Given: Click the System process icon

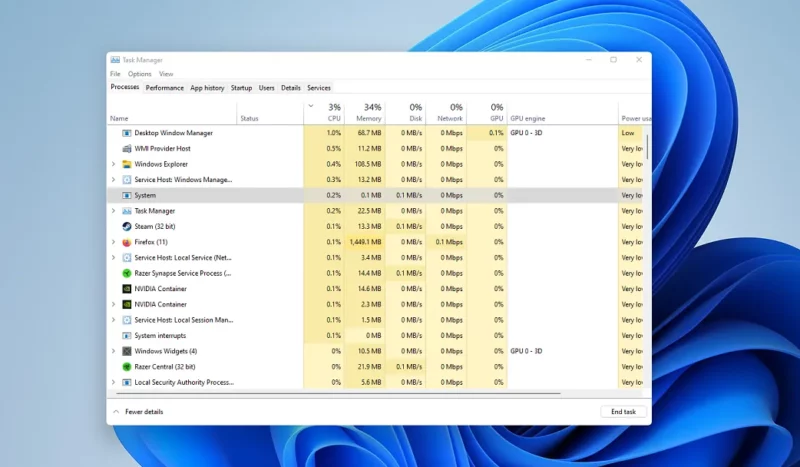Looking at the screenshot, I should (x=127, y=195).
